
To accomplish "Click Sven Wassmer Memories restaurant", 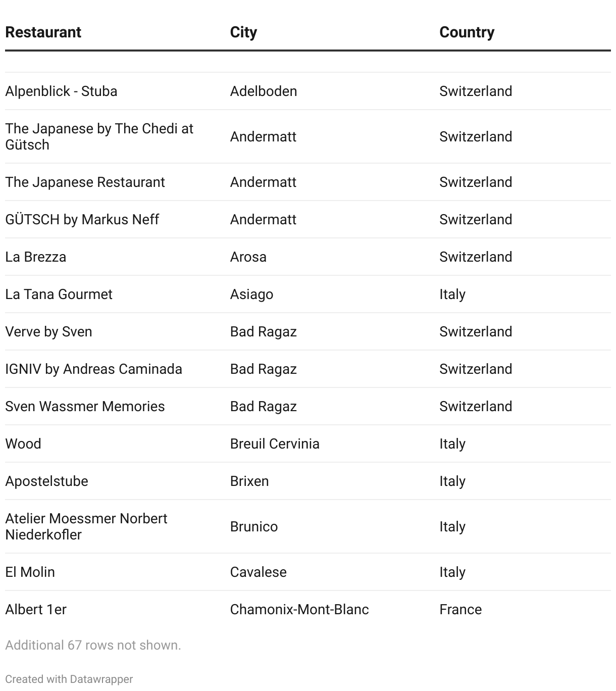I will tap(85, 407).
